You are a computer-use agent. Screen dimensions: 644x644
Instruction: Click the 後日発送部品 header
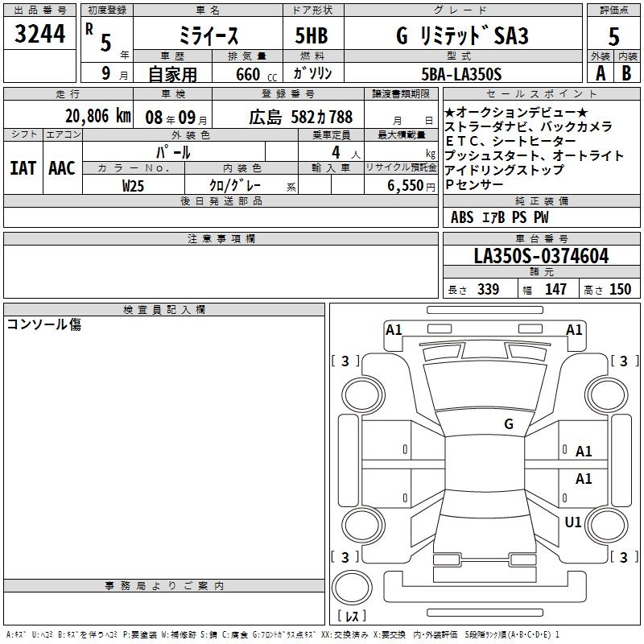pos(221,200)
